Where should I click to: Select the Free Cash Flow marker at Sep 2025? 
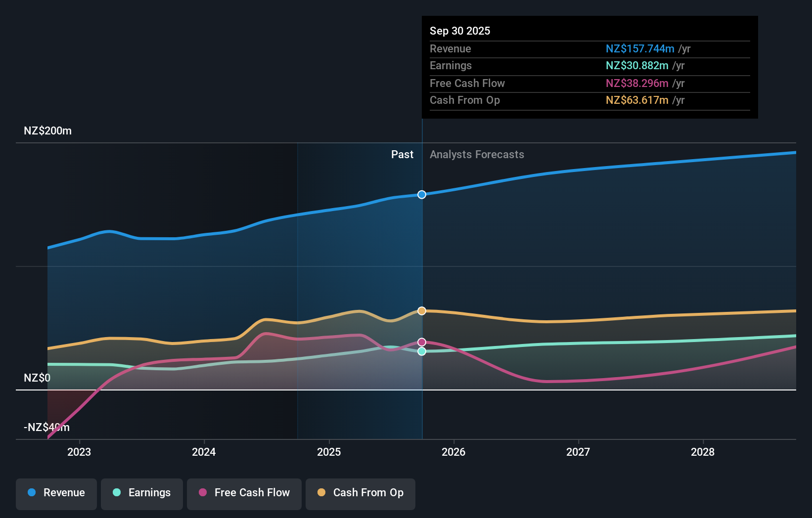[422, 341]
